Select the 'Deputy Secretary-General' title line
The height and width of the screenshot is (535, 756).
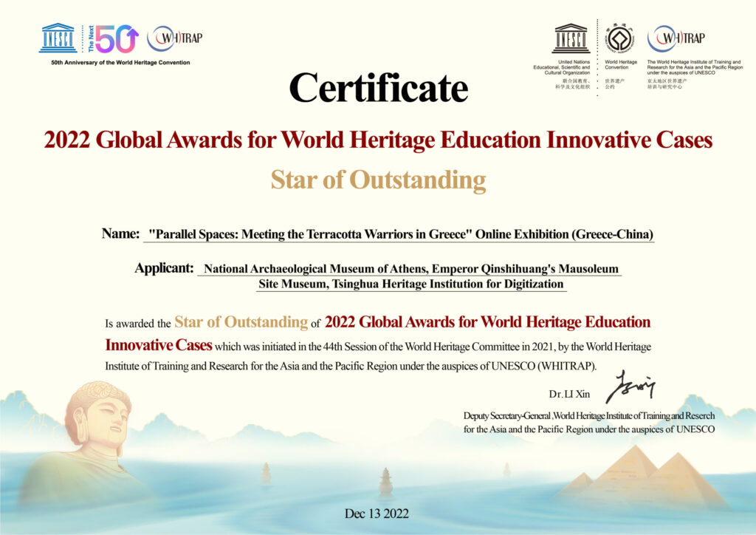click(589, 415)
